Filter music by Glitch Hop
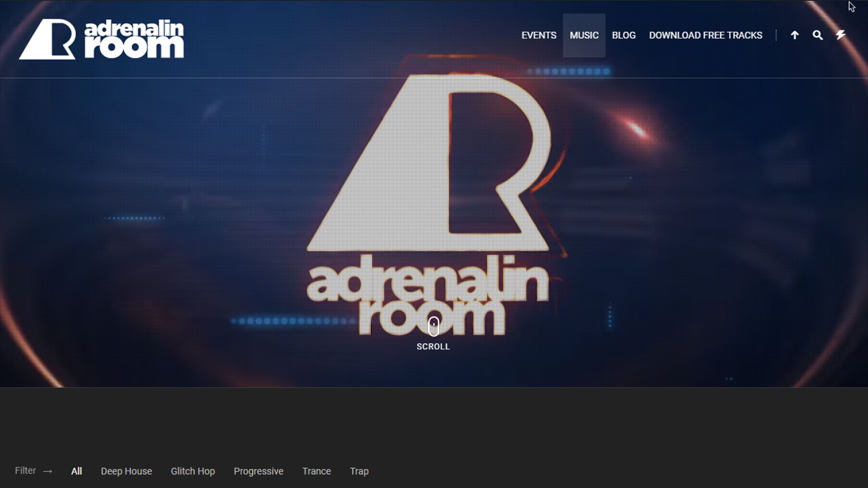This screenshot has height=488, width=868. pyautogui.click(x=193, y=471)
